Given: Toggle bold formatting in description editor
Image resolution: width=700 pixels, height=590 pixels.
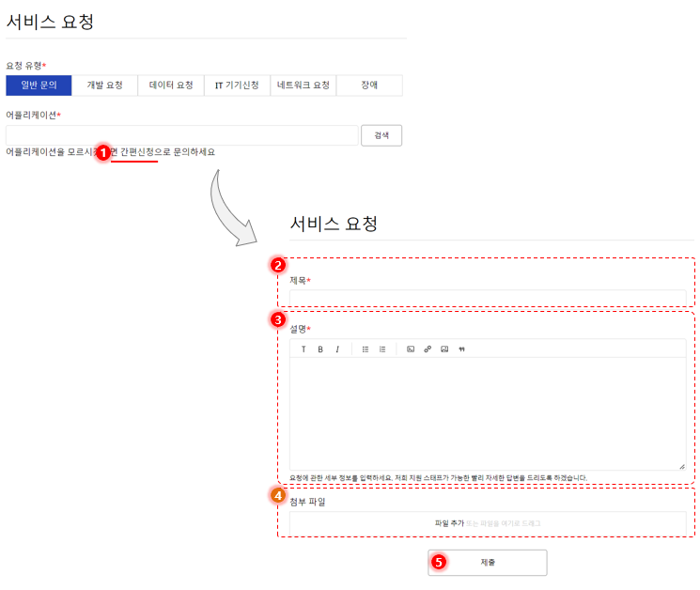Looking at the screenshot, I should click(320, 349).
